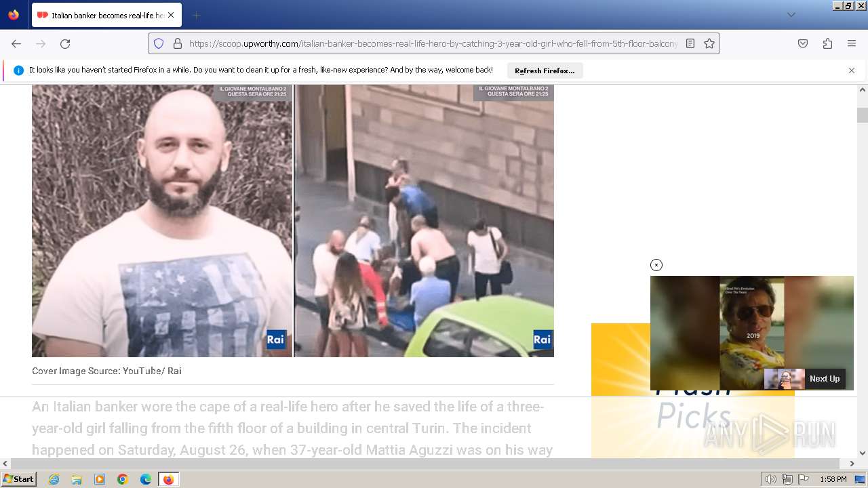Launch Google Chrome from taskbar

pyautogui.click(x=123, y=479)
